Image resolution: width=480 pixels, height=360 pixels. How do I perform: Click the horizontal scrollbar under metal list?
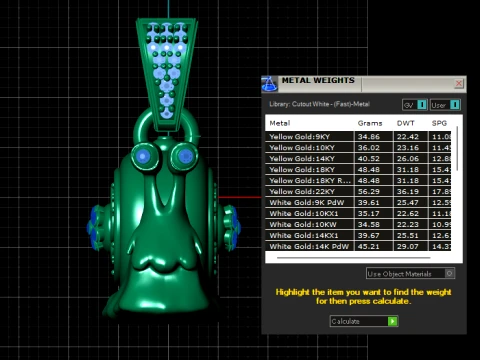[353, 257]
